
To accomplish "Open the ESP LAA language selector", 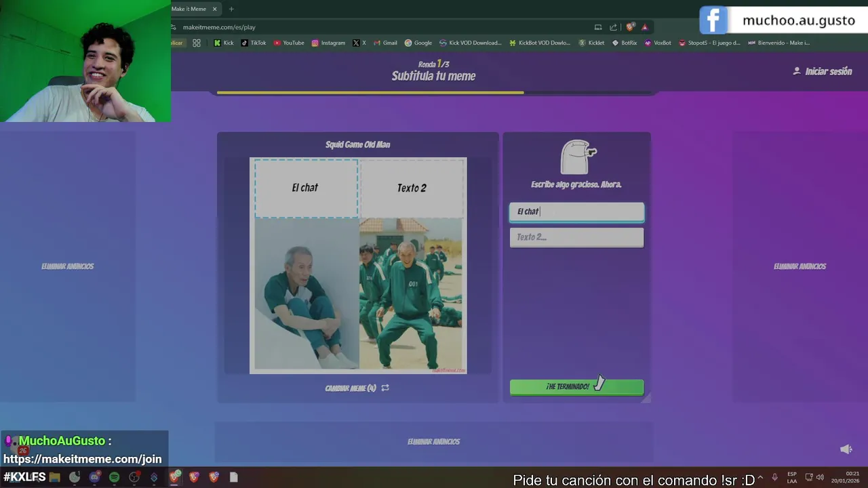I will (x=792, y=477).
